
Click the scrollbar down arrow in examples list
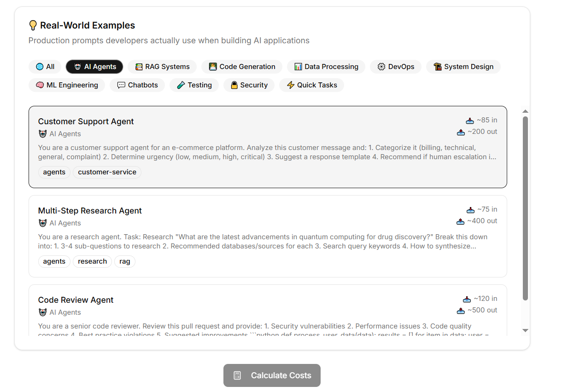[525, 330]
